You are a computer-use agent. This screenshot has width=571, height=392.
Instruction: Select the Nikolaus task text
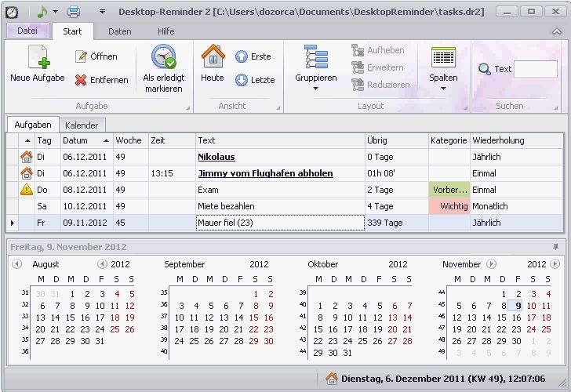pyautogui.click(x=216, y=157)
